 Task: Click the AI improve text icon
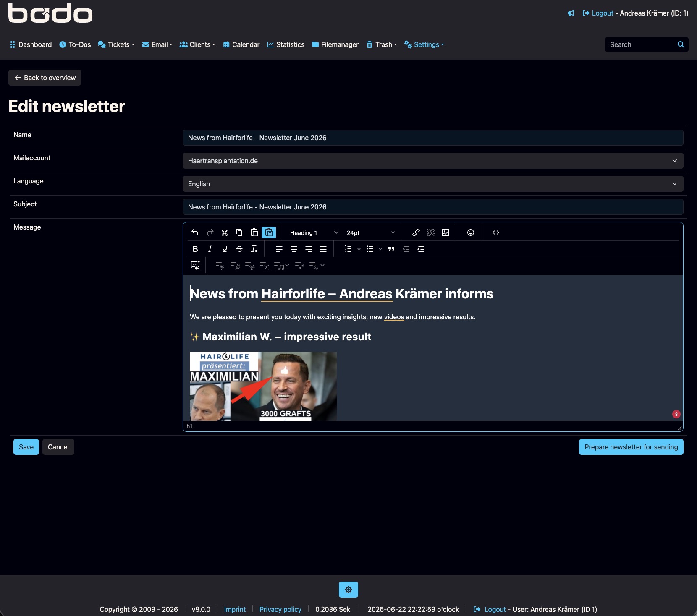point(235,265)
